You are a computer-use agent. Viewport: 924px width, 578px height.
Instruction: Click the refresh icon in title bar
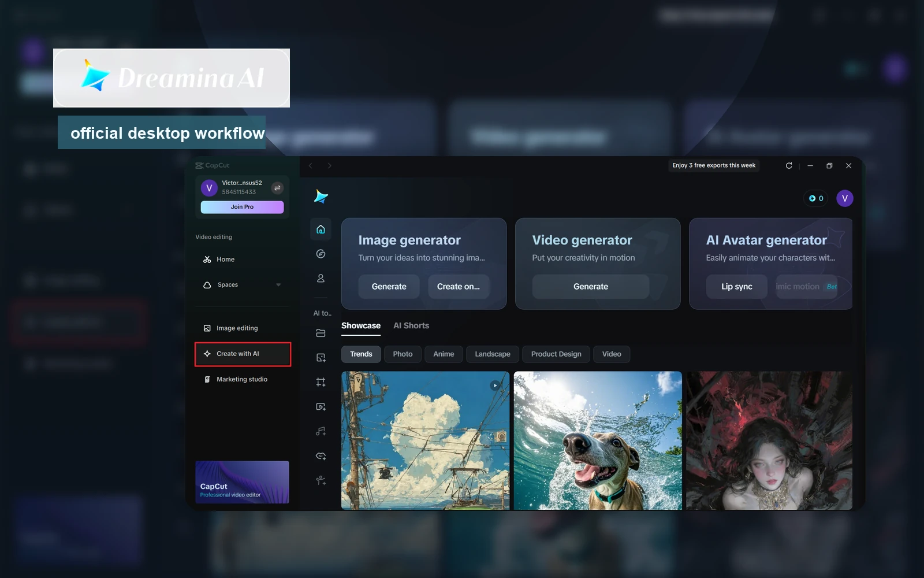tap(789, 166)
